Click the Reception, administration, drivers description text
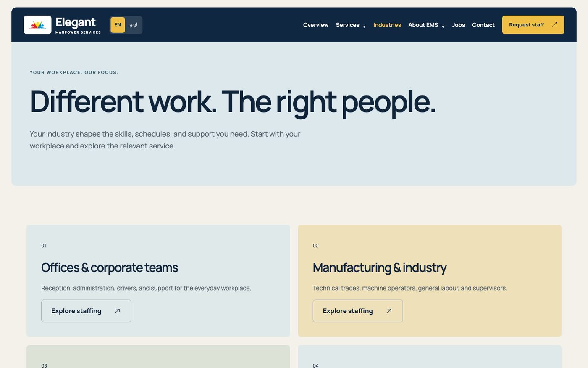 tap(146, 288)
